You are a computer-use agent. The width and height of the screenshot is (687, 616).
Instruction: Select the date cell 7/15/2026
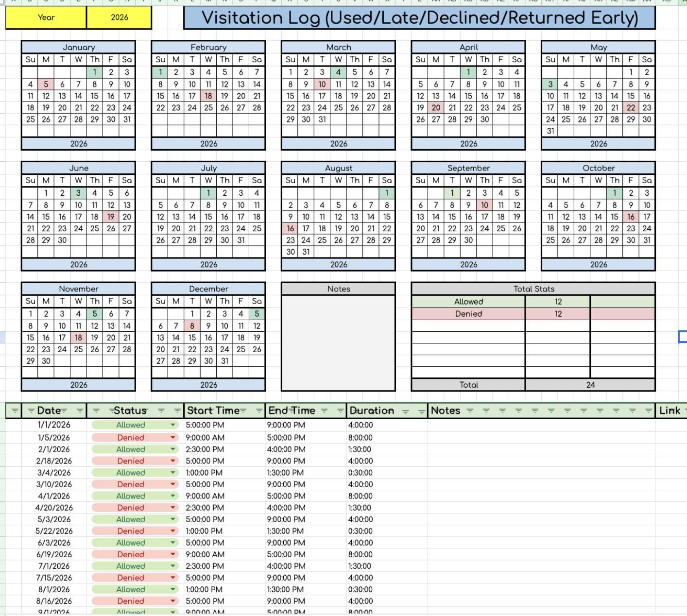click(x=54, y=578)
